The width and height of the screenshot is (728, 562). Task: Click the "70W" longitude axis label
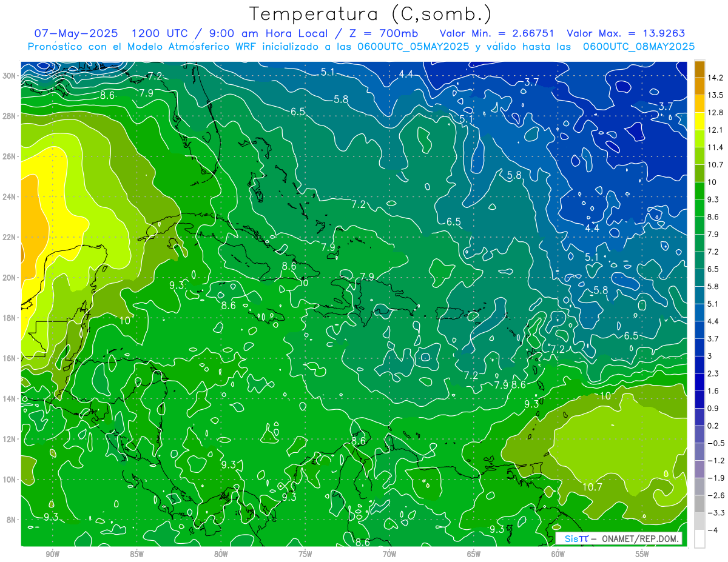389,554
